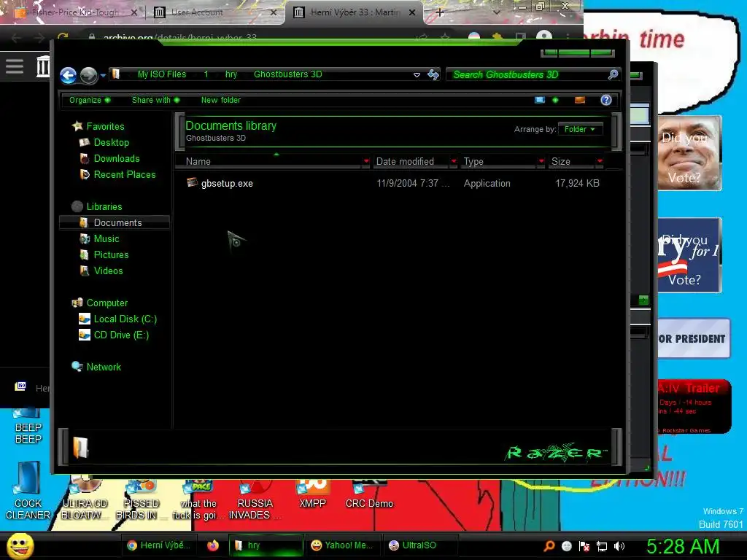Click New folder button
The width and height of the screenshot is (747, 560).
point(220,100)
